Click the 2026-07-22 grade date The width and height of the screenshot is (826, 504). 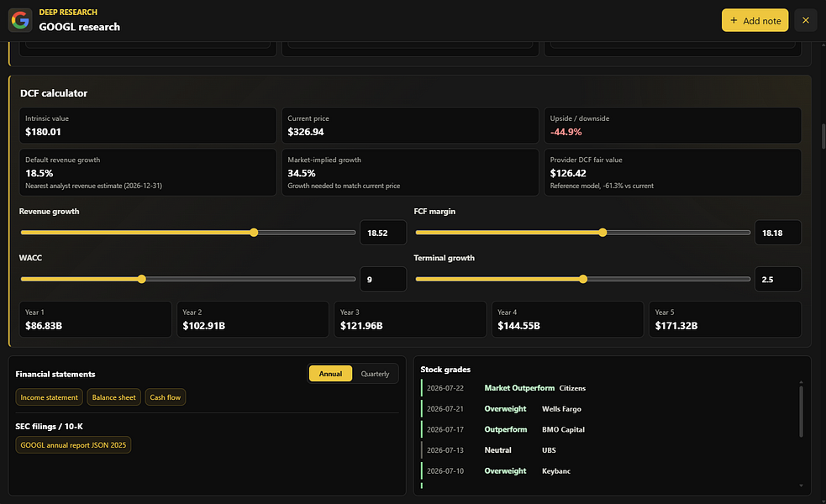point(445,388)
